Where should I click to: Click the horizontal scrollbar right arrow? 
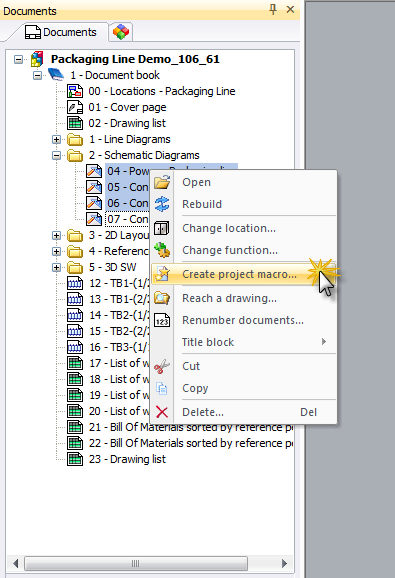284,563
